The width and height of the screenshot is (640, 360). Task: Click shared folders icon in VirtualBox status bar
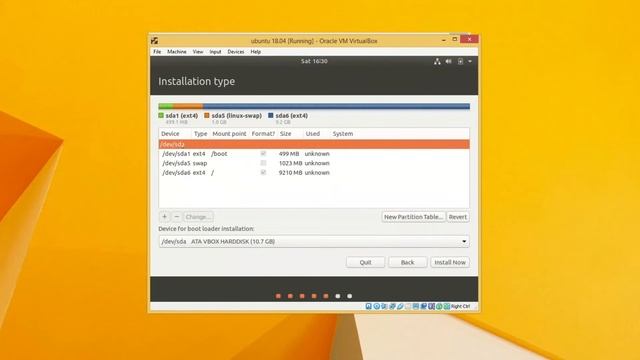[x=407, y=306]
